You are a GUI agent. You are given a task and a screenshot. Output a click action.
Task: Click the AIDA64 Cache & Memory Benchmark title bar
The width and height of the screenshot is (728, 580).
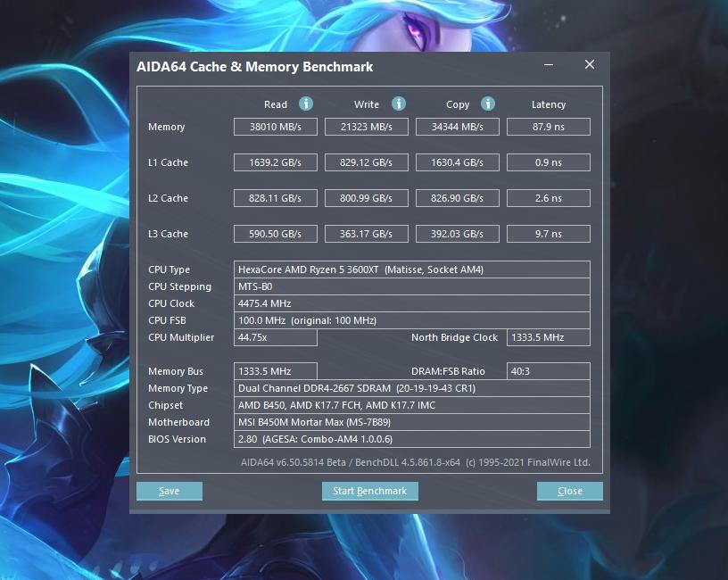[x=312, y=67]
